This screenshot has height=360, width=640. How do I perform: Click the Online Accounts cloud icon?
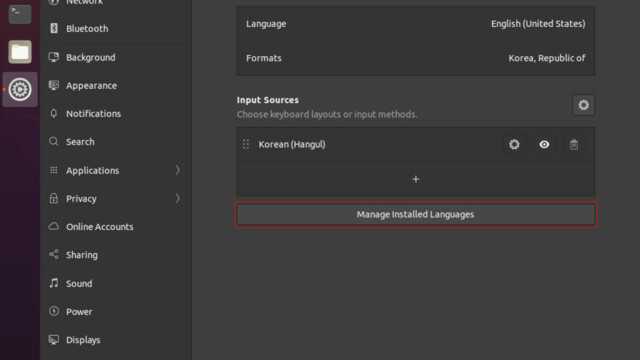(54, 226)
